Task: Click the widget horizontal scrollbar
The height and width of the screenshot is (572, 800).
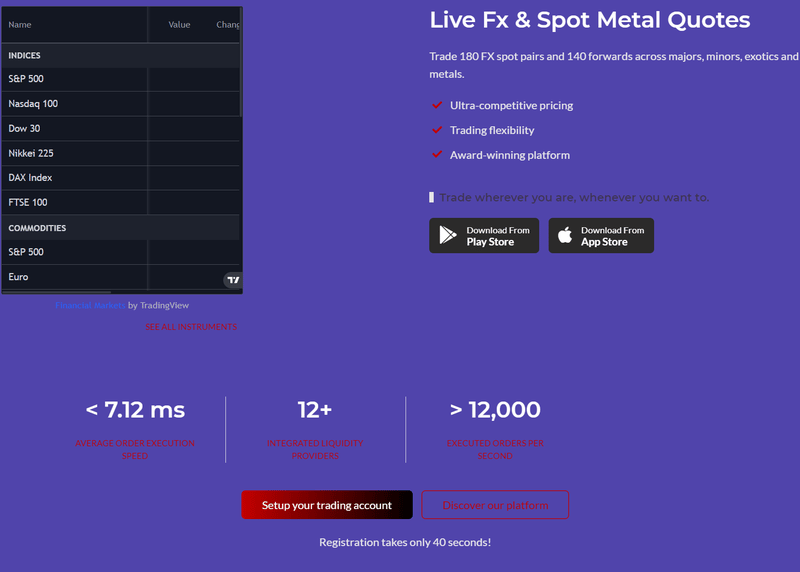Action: [57, 292]
